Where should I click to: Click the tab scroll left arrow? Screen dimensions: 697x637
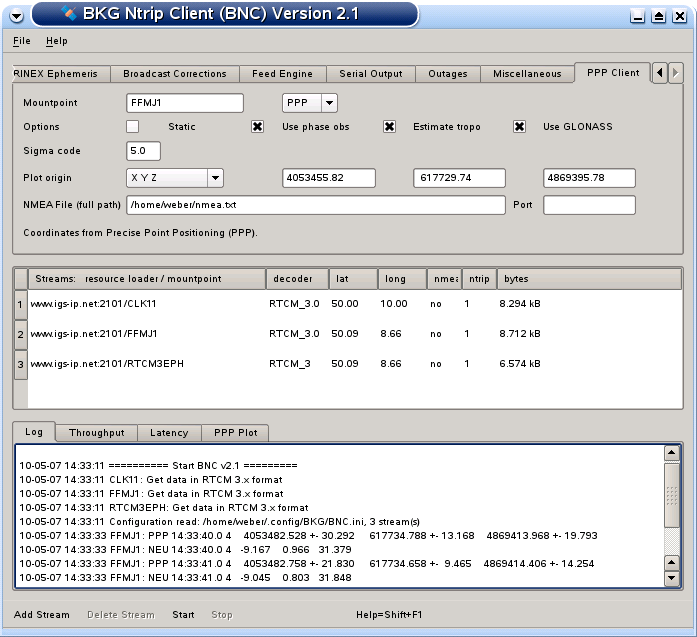point(659,73)
